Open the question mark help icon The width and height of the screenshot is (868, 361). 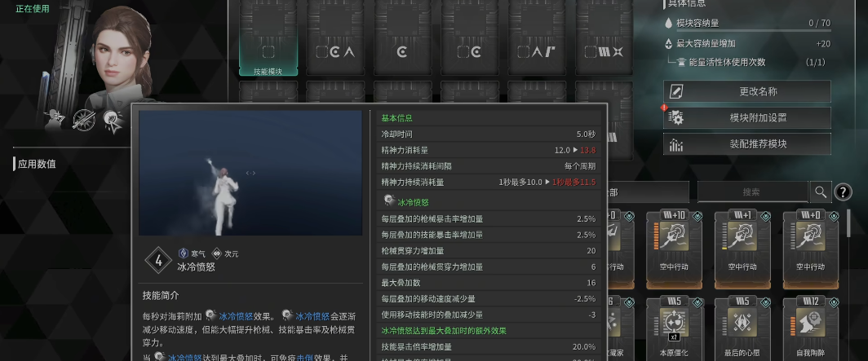(843, 192)
